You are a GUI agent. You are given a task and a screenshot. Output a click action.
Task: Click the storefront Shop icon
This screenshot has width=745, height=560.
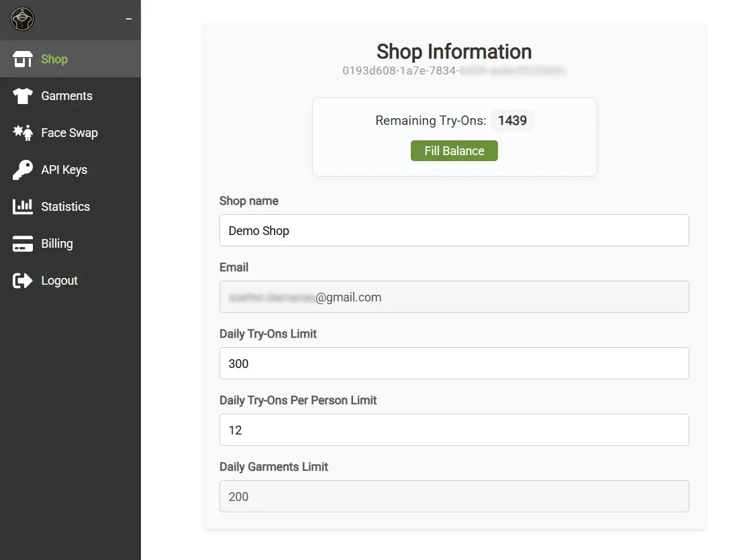point(23,59)
